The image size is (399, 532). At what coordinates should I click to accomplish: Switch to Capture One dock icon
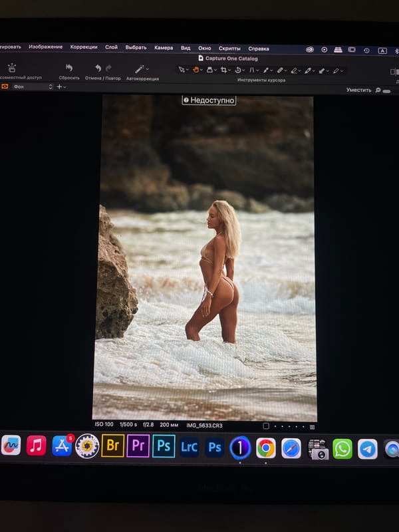coord(240,448)
